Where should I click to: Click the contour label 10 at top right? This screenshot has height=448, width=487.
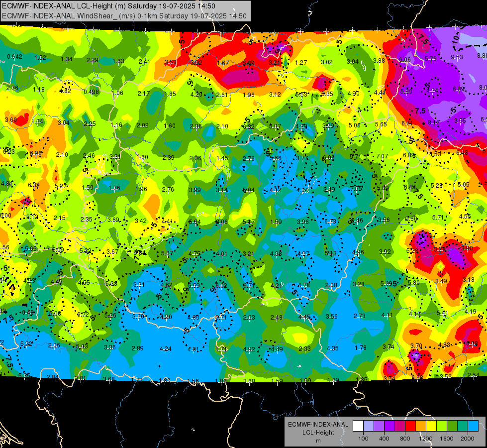(x=456, y=39)
